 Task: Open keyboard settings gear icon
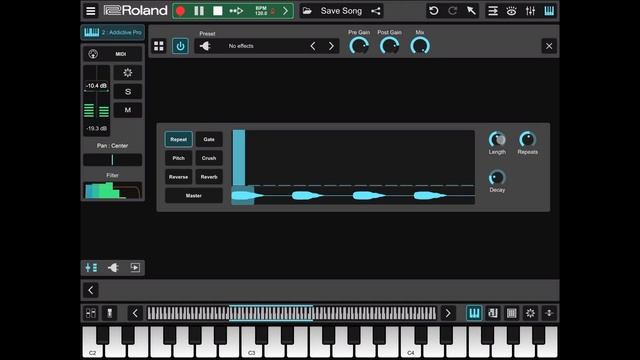(530, 313)
